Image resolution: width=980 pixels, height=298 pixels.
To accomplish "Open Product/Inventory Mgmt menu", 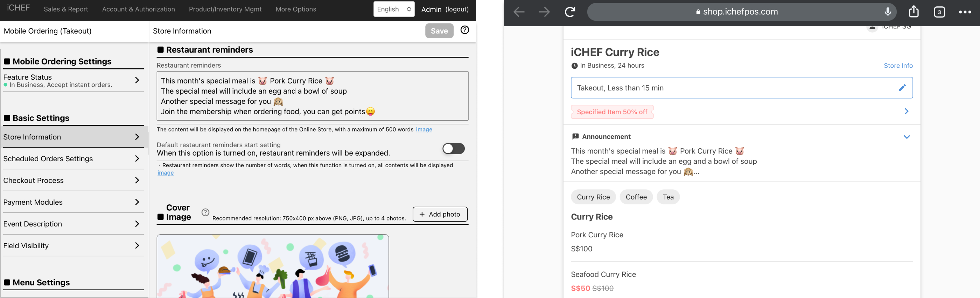I will (225, 9).
